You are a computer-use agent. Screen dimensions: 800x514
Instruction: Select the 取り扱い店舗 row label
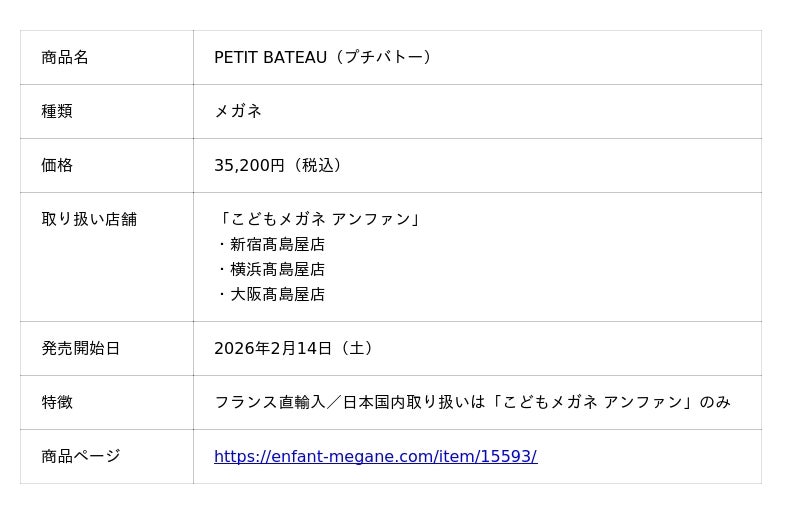point(89,220)
